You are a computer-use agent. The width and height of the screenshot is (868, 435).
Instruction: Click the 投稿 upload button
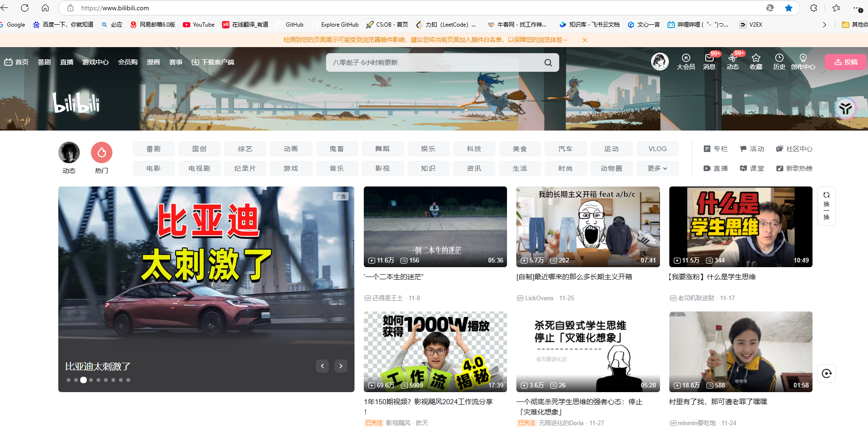point(846,62)
